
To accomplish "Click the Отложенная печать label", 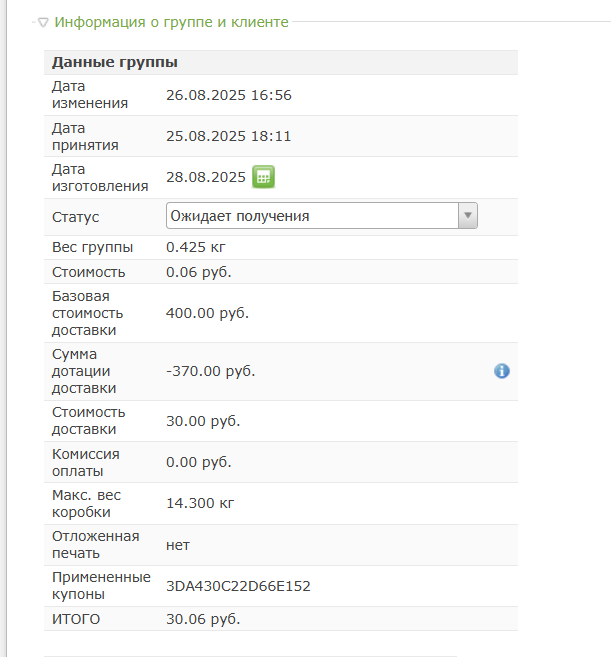I will 96,545.
